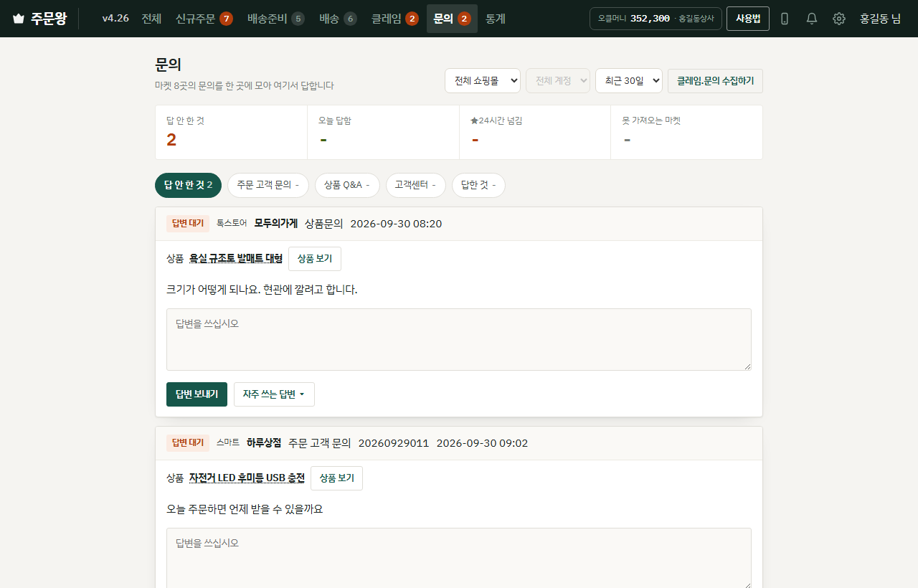Filter by the 상품 Q&A chip
This screenshot has height=588, width=918.
tap(347, 185)
